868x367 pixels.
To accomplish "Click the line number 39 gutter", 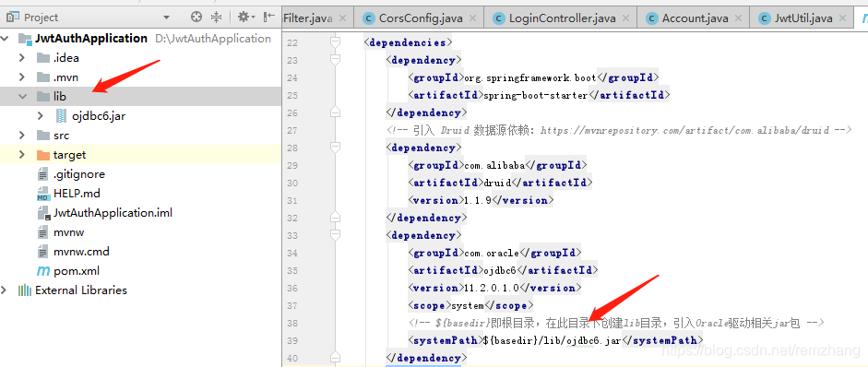I will 292,340.
